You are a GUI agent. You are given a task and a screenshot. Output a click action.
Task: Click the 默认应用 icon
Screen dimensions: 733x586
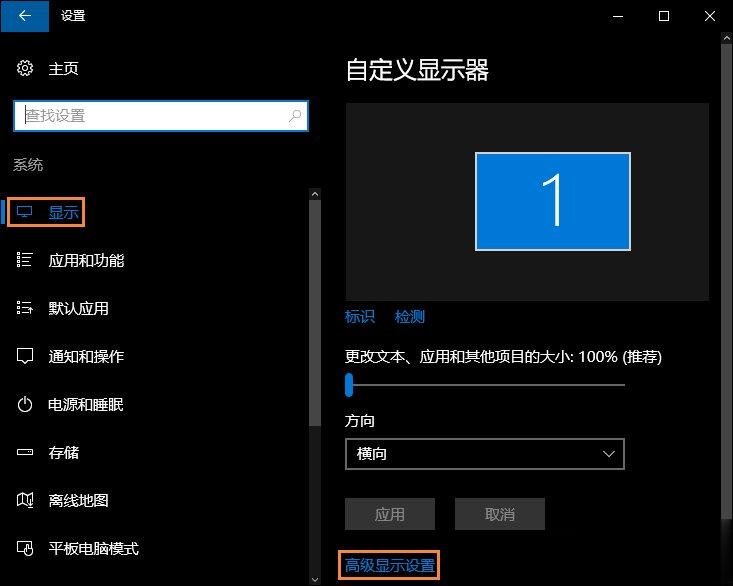pyautogui.click(x=24, y=308)
